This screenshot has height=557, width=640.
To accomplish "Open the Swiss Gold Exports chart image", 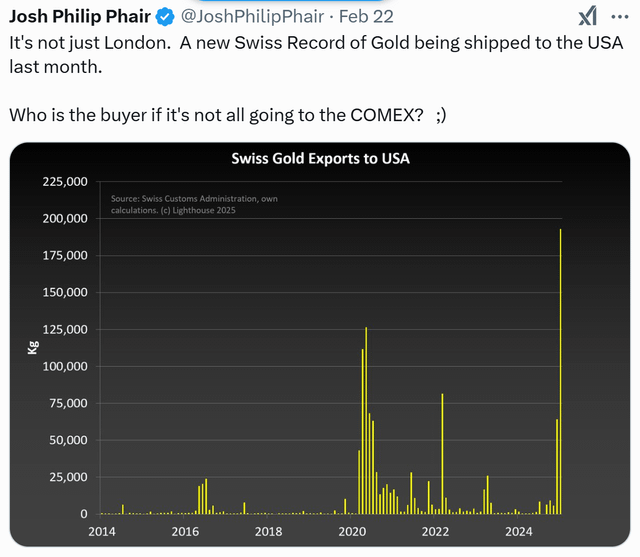I will [x=320, y=344].
